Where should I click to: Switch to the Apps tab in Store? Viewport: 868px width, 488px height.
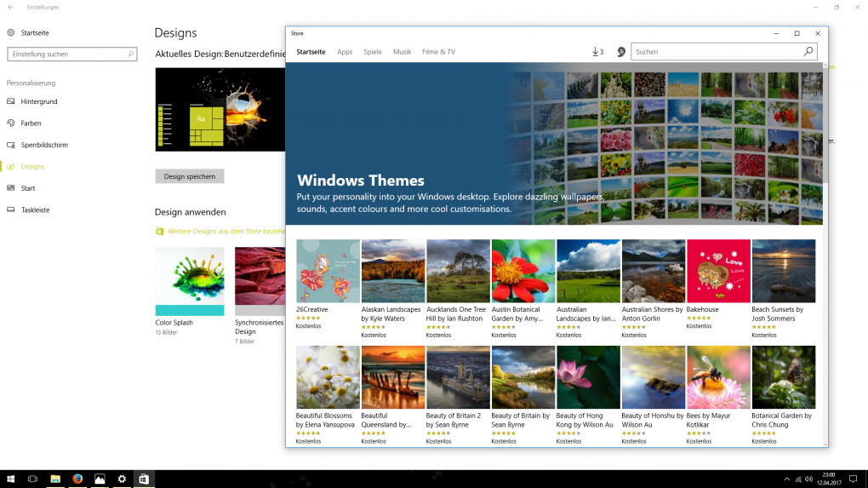click(345, 51)
